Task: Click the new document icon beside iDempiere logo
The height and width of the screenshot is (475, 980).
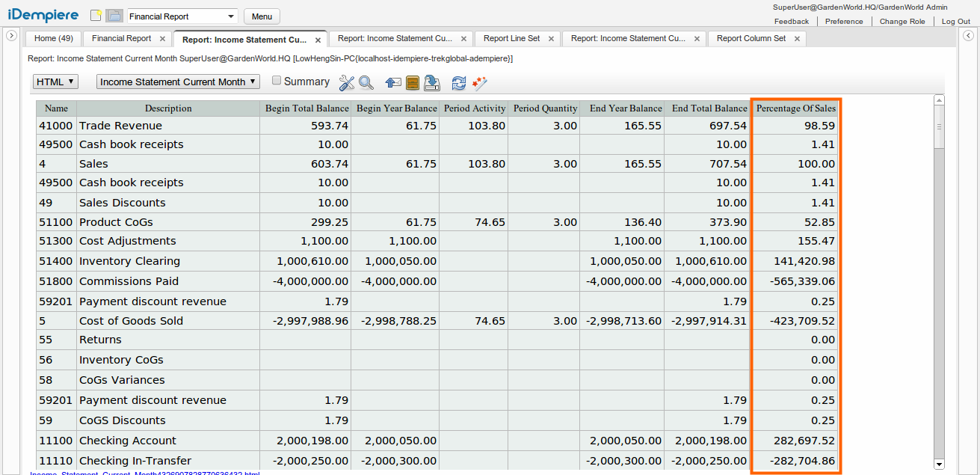Action: [x=96, y=14]
